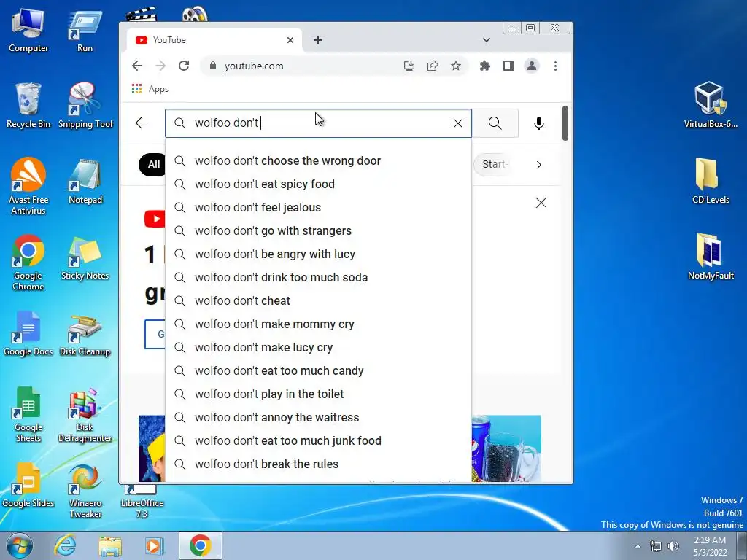Click the volume speaker tray icon
The height and width of the screenshot is (560, 747).
(x=673, y=546)
